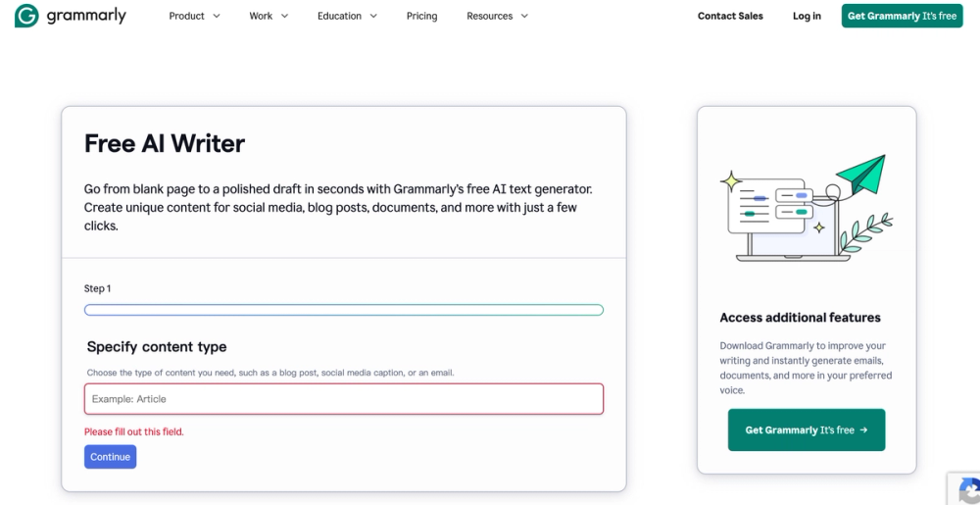980x505 pixels.
Task: Expand the Education chevron arrow
Action: 373,17
